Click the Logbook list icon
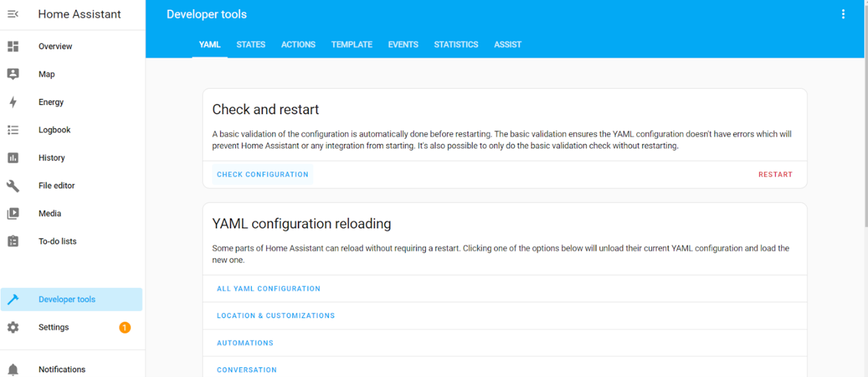The width and height of the screenshot is (868, 377). pos(13,130)
